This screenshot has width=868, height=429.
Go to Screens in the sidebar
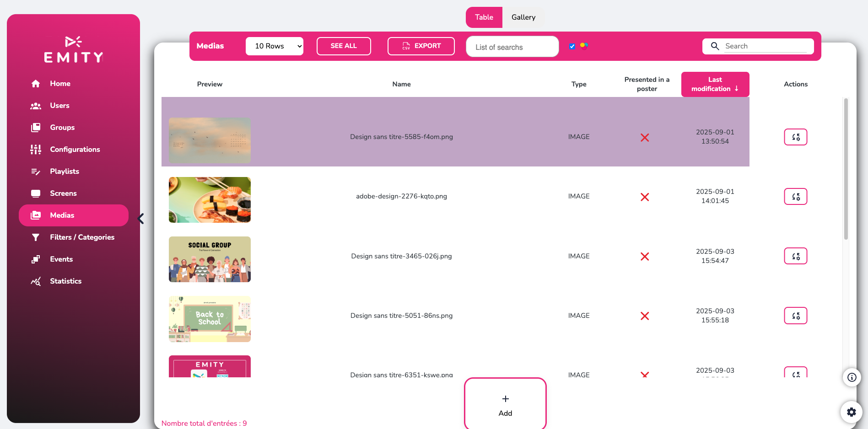(x=63, y=193)
